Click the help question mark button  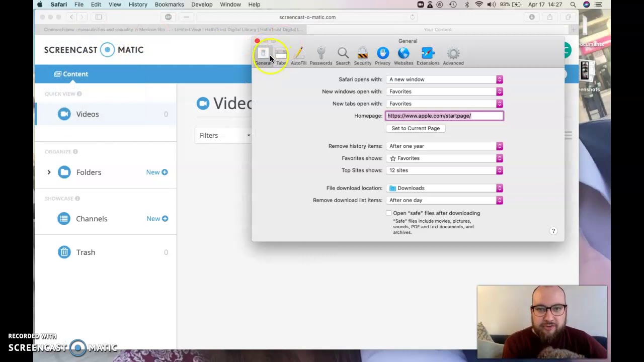click(x=553, y=231)
